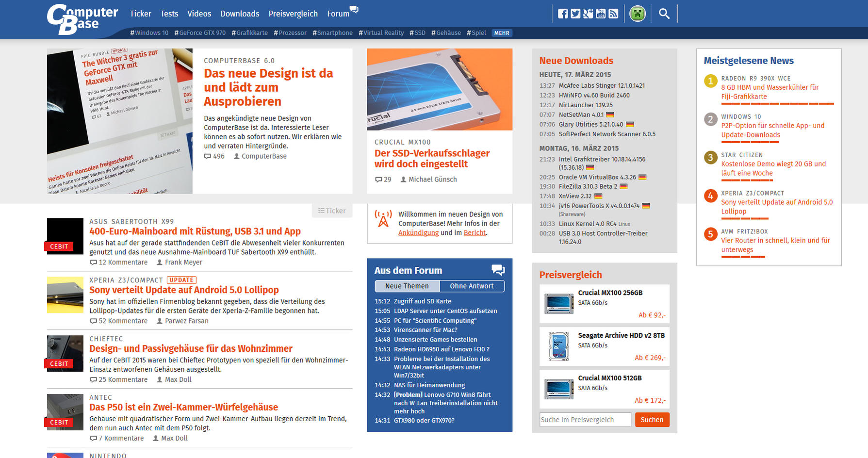Click rank 3 badge in Meistgelesene News
Viewport: 868px width, 458px height.
(x=710, y=158)
